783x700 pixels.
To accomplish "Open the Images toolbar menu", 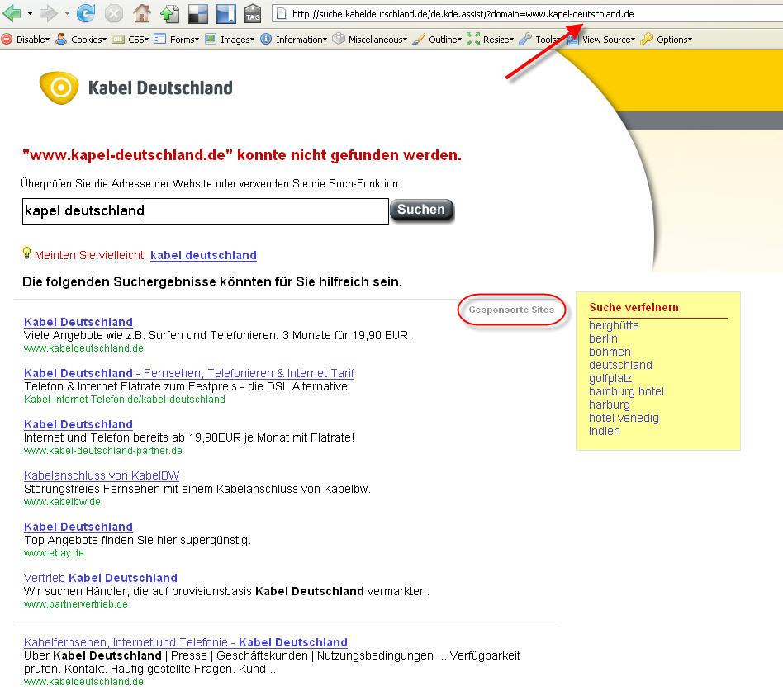I will [237, 40].
